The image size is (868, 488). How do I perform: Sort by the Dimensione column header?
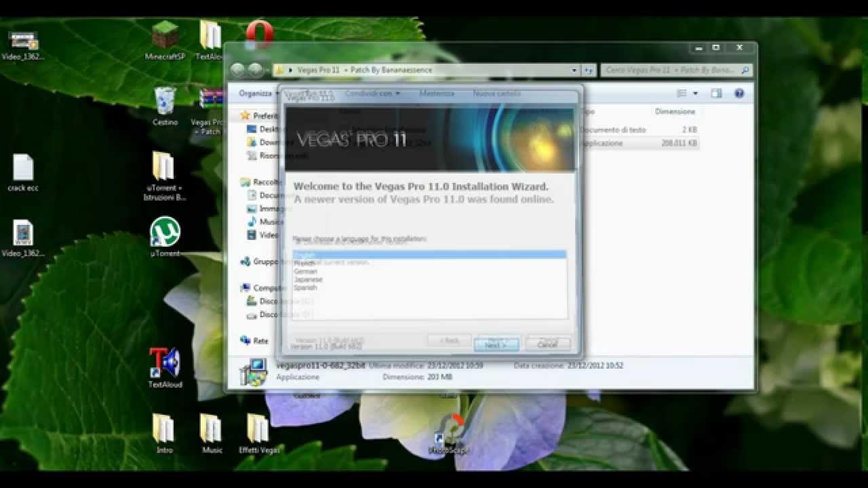click(x=675, y=111)
